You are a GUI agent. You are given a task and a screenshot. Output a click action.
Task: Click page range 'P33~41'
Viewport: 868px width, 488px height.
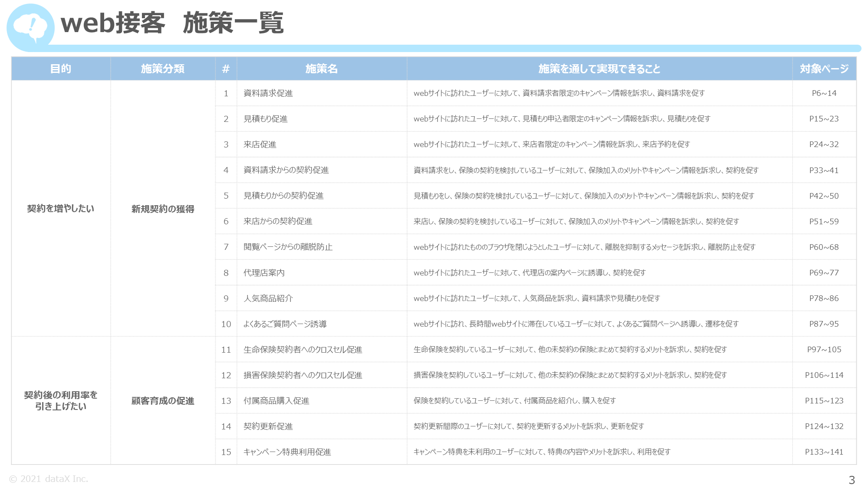click(824, 170)
